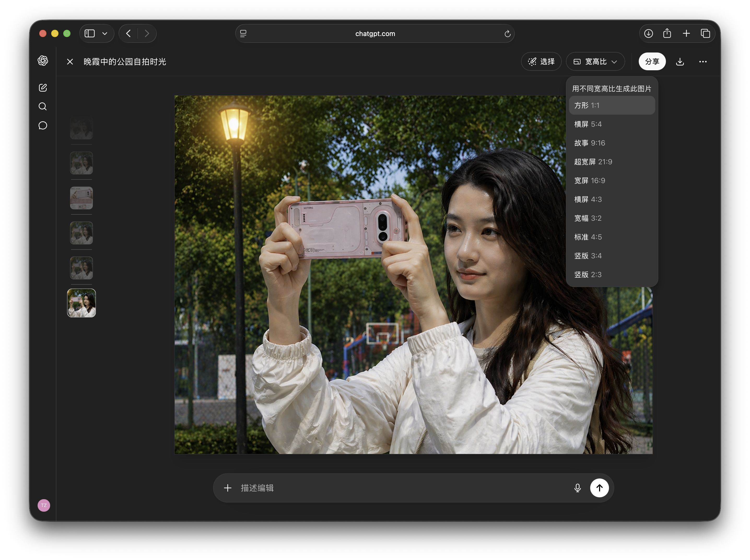Click the download image icon
Image resolution: width=750 pixels, height=560 pixels.
pyautogui.click(x=680, y=62)
